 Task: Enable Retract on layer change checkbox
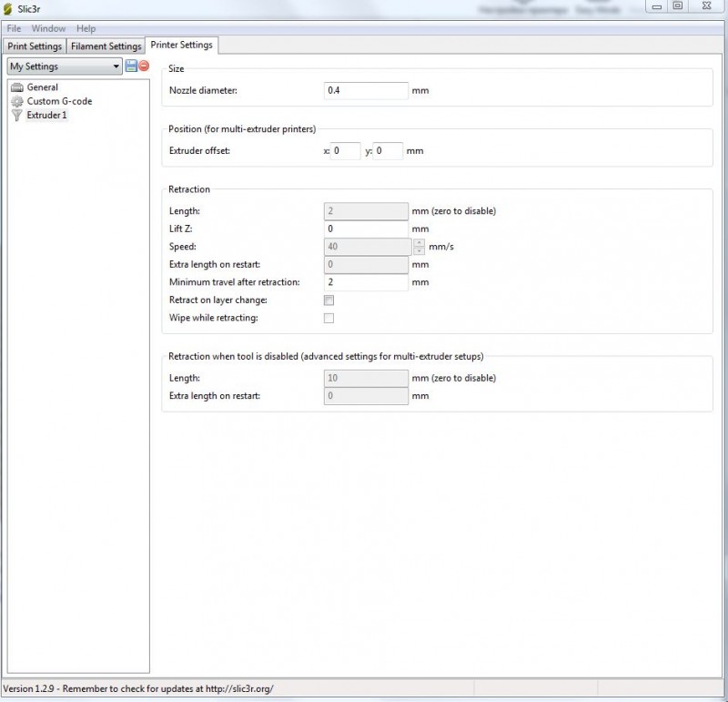pyautogui.click(x=329, y=300)
